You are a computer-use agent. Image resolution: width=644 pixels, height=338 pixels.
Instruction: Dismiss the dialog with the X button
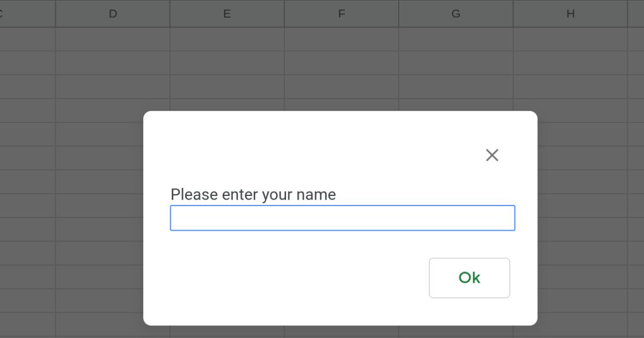tap(492, 155)
